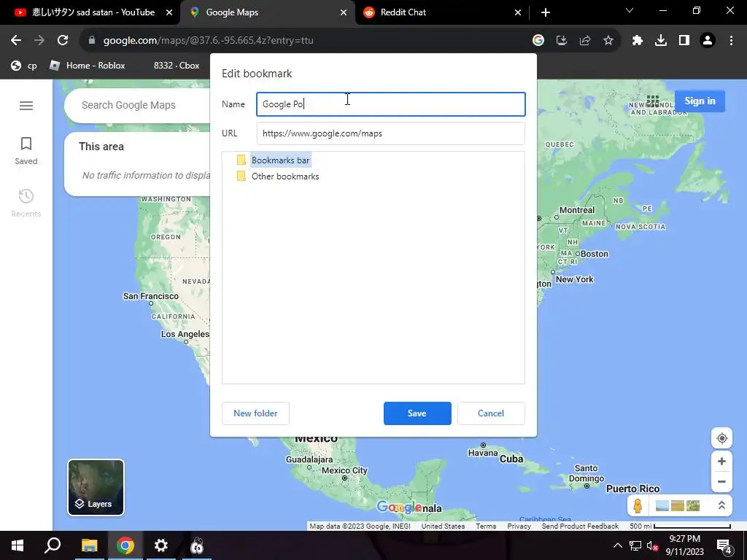This screenshot has height=560, width=747.
Task: Select the Bookmarks bar folder
Action: 281,160
